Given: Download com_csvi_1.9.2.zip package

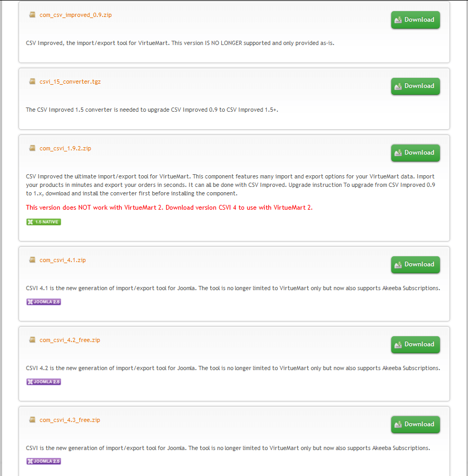Looking at the screenshot, I should 415,152.
